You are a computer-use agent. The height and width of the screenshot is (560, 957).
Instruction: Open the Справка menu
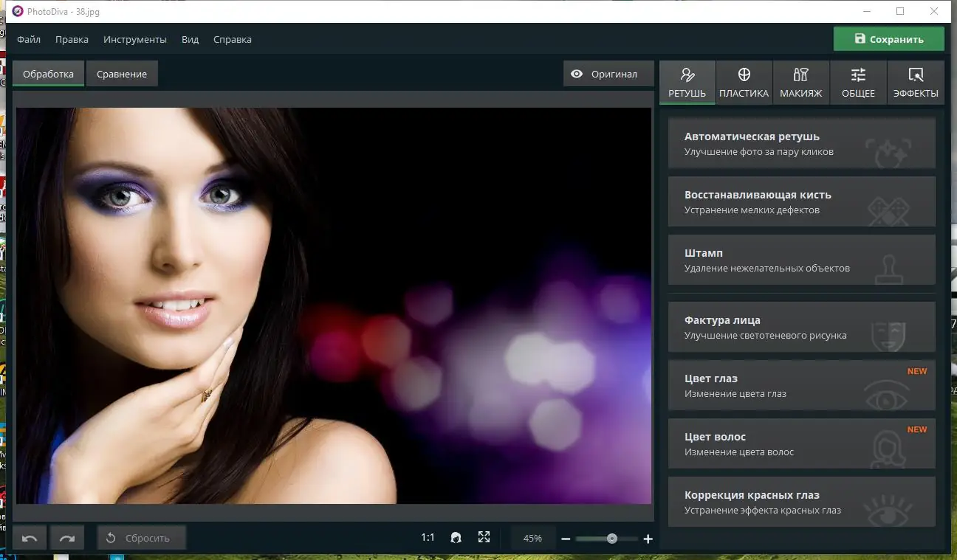(x=233, y=39)
